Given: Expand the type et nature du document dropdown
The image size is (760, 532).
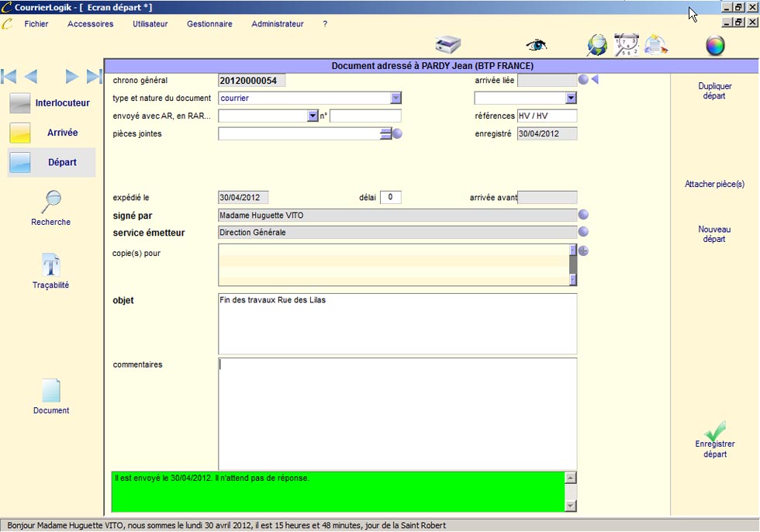Looking at the screenshot, I should [x=396, y=98].
